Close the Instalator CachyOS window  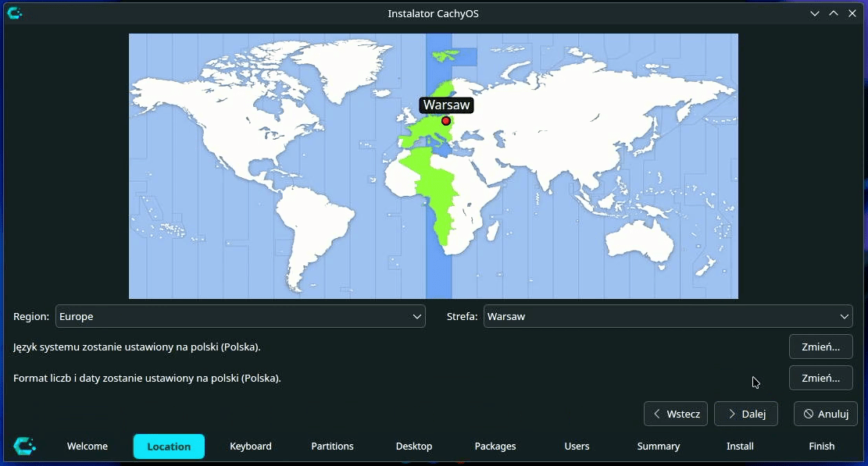tap(852, 13)
